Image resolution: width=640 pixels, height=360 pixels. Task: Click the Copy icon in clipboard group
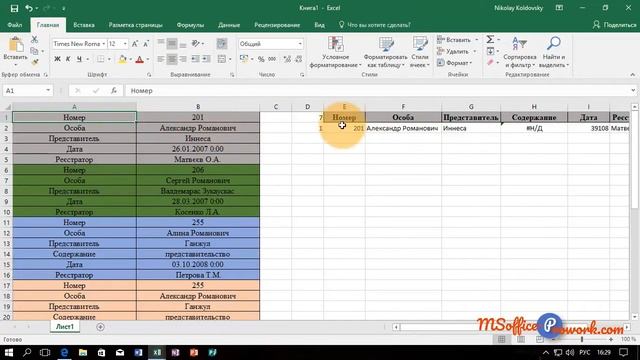click(35, 51)
